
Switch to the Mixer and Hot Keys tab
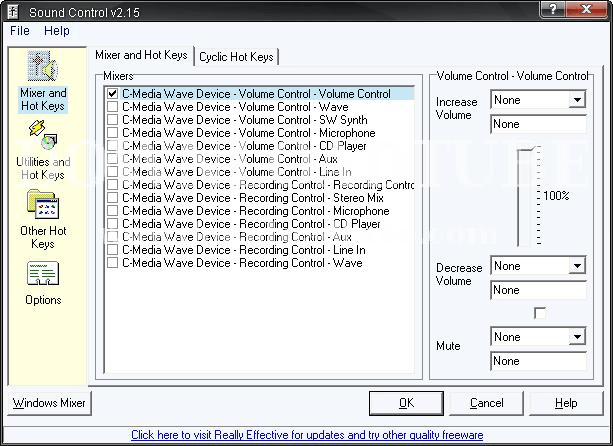[x=142, y=55]
